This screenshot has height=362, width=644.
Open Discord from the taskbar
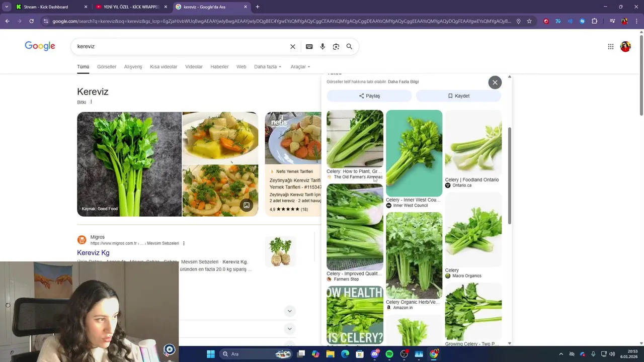coord(375,354)
